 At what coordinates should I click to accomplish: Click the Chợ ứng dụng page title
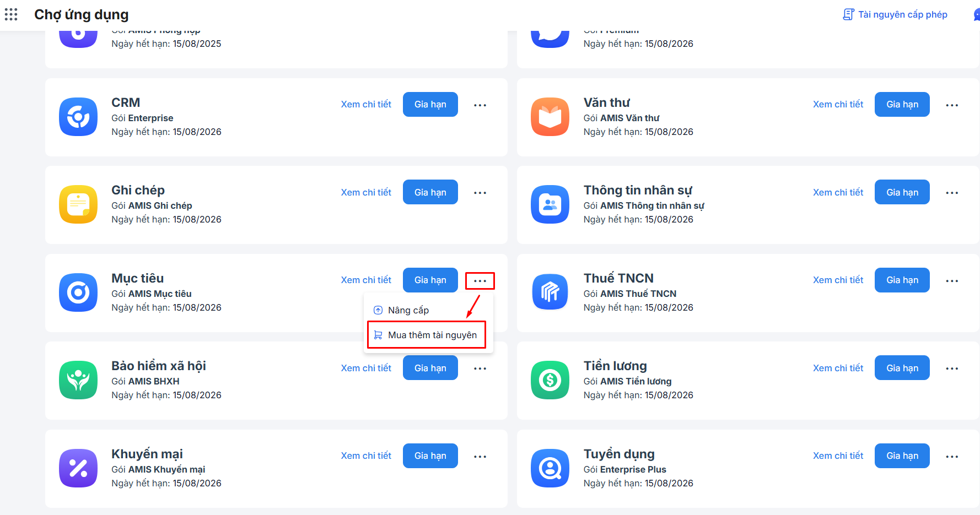click(x=82, y=14)
